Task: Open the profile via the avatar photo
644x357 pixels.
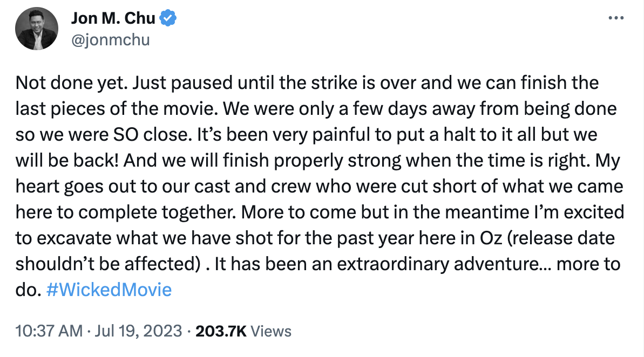Action: (36, 28)
